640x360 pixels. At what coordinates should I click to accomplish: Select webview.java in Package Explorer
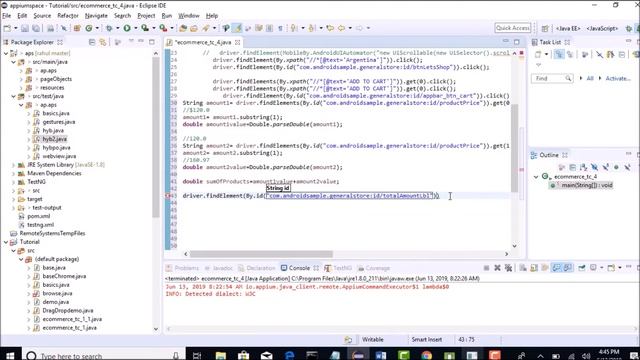[59, 156]
